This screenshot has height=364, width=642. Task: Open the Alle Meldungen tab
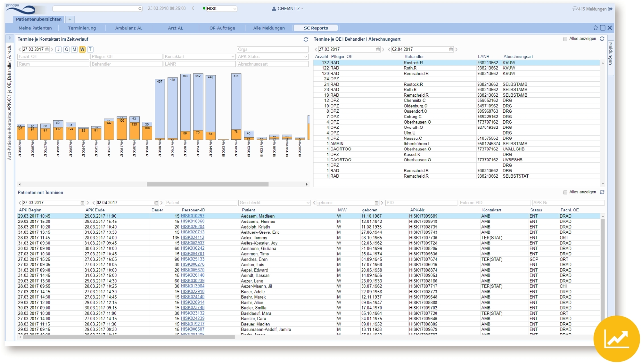pos(268,28)
